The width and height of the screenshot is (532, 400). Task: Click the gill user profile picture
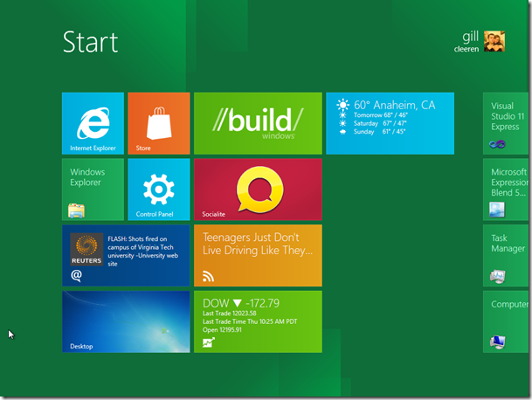[x=494, y=42]
